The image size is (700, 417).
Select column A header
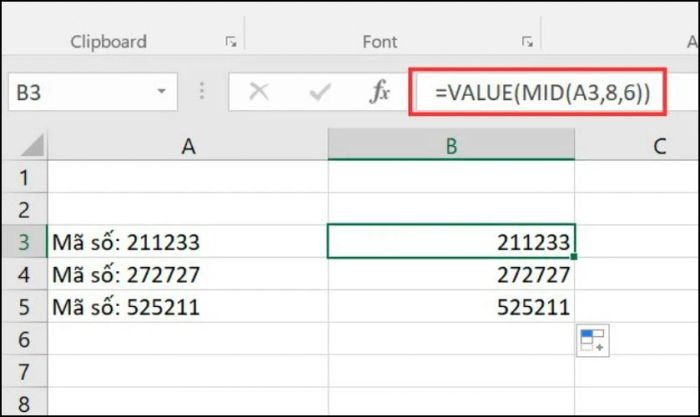188,145
